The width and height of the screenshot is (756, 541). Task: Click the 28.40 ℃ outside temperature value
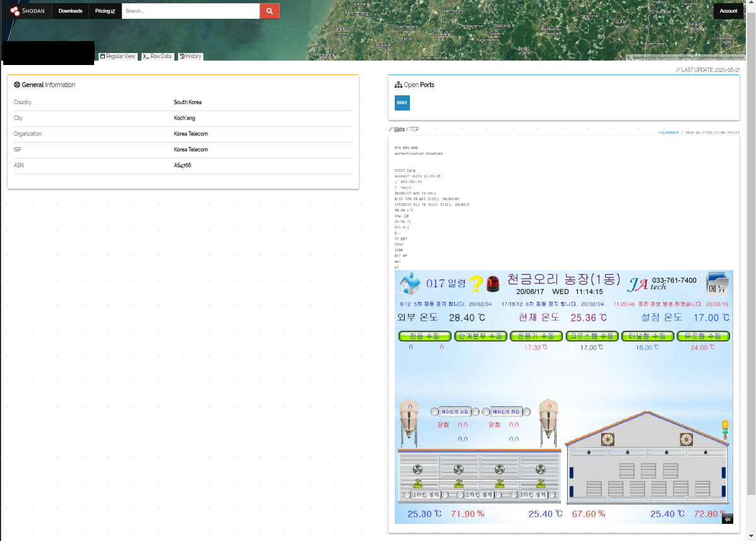(467, 318)
